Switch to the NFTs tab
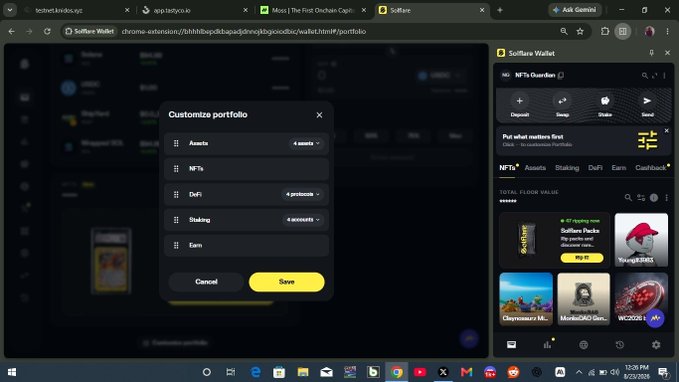 [507, 168]
